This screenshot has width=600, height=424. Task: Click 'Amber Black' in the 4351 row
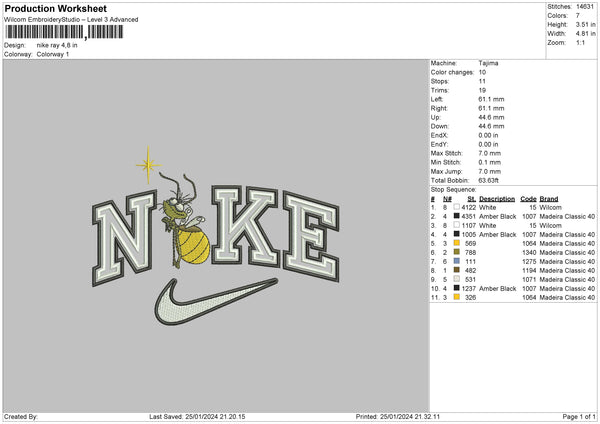(498, 217)
